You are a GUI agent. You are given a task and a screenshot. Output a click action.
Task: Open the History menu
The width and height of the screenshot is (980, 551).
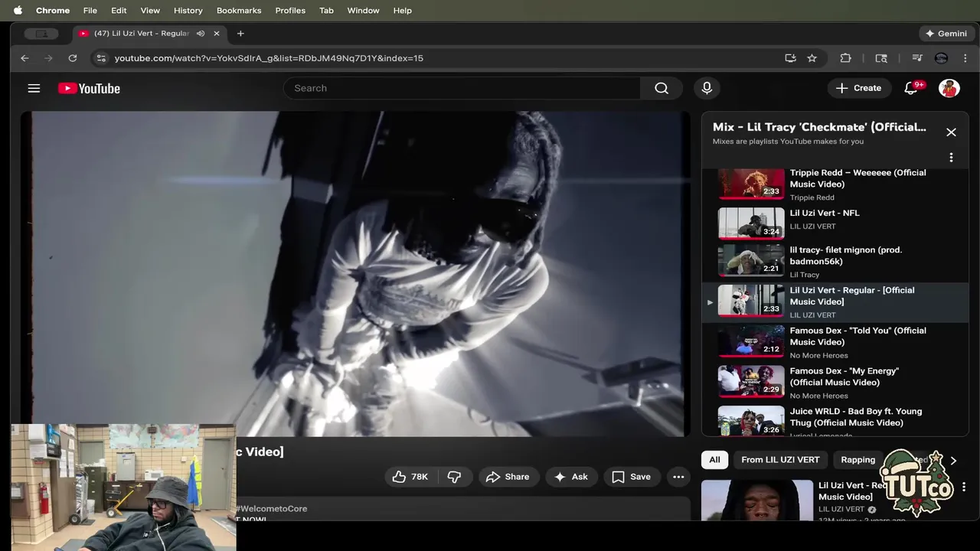pos(188,11)
